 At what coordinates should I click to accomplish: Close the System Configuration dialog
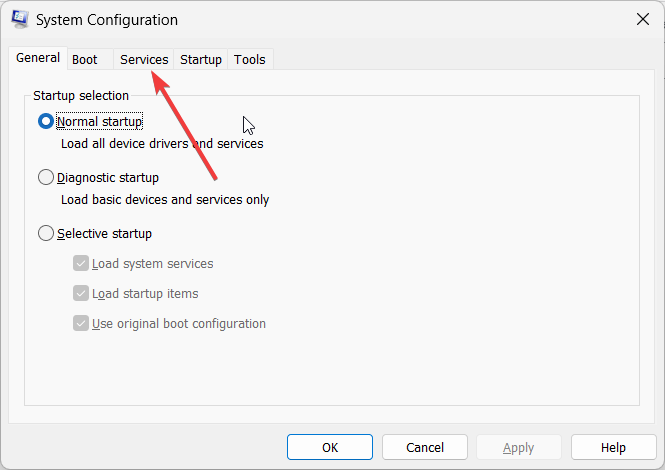(643, 19)
